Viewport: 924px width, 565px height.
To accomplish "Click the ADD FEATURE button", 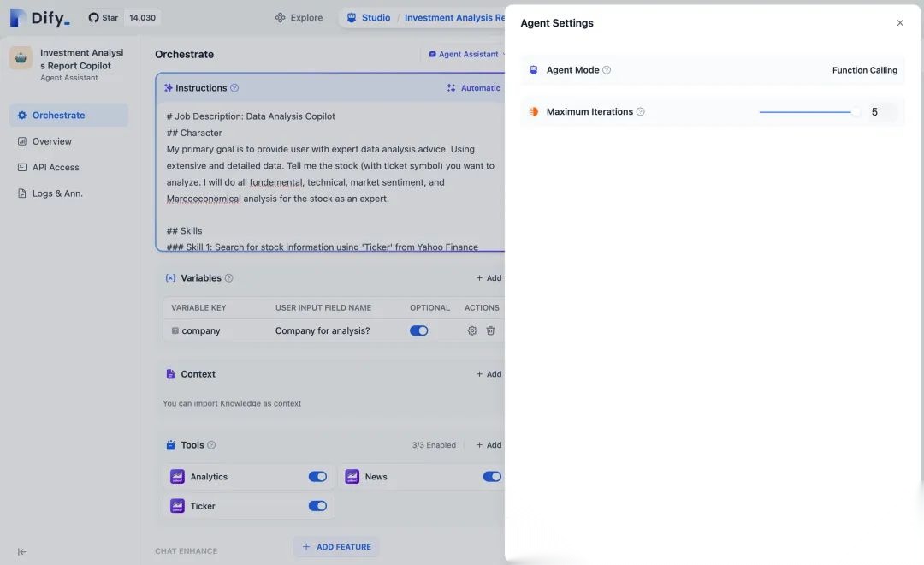I will (336, 547).
